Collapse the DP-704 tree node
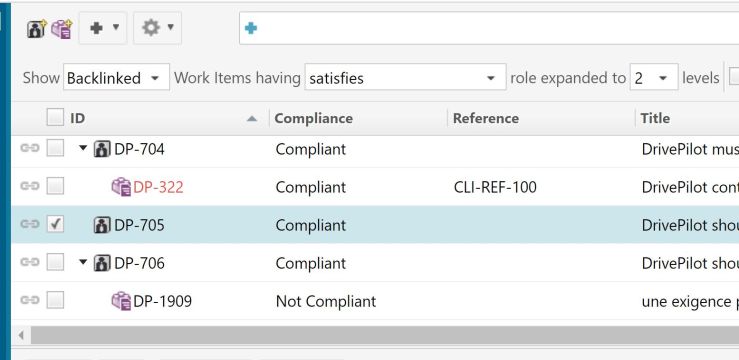Image resolution: width=739 pixels, height=360 pixels. coord(83,148)
